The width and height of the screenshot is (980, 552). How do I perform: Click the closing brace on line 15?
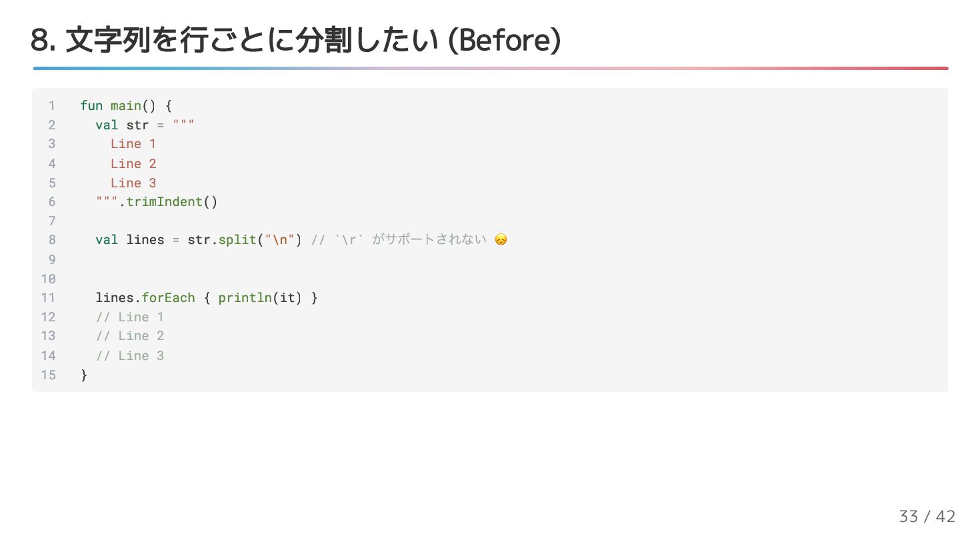point(84,375)
